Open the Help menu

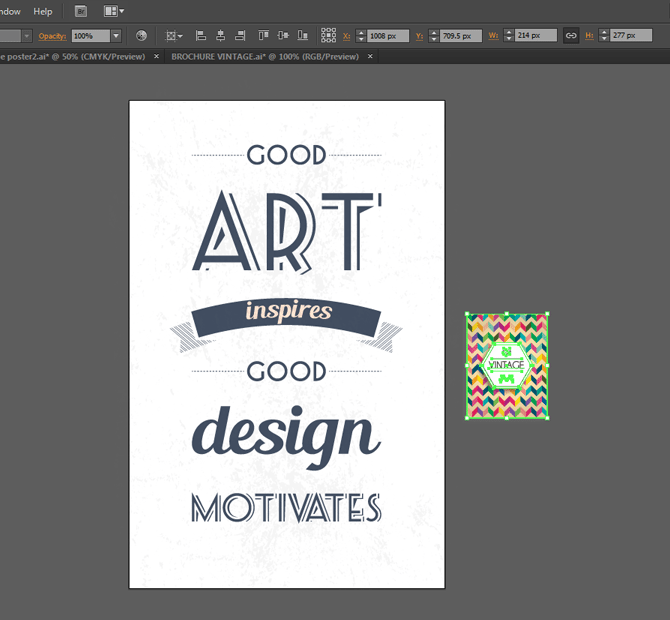43,11
